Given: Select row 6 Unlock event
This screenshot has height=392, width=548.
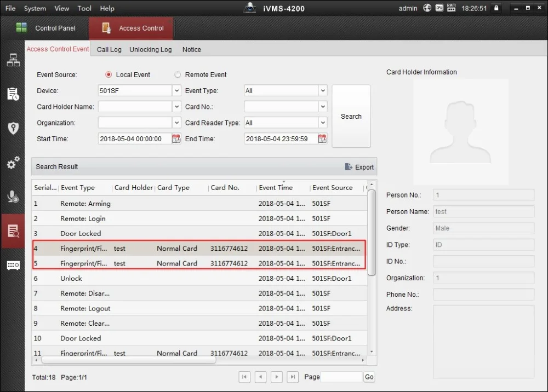Looking at the screenshot, I should 199,278.
